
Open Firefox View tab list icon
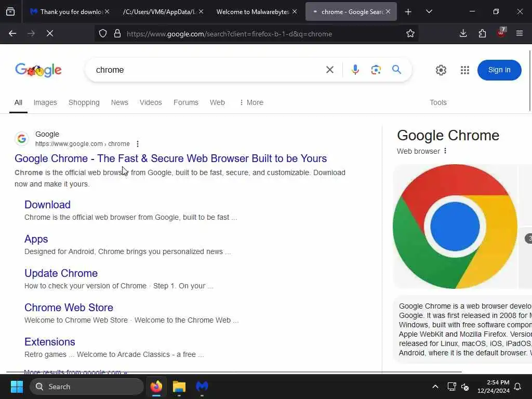click(10, 11)
